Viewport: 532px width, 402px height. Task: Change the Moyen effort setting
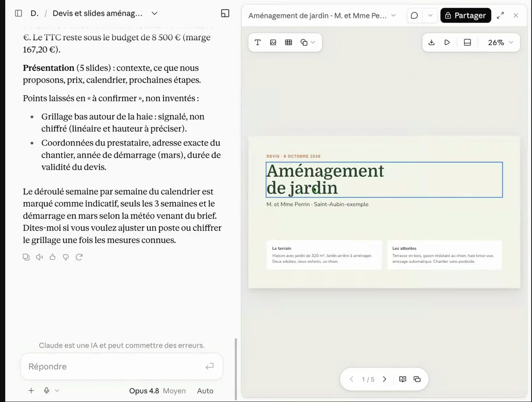(174, 391)
